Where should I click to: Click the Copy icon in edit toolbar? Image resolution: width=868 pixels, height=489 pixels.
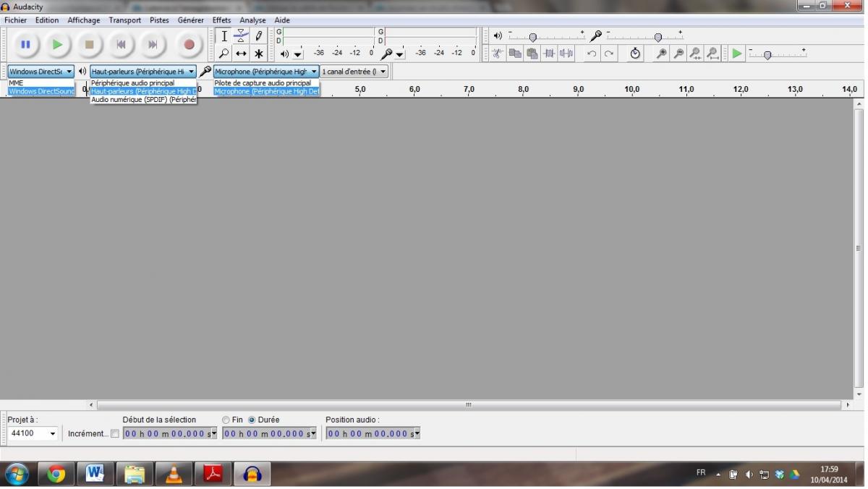[x=515, y=54]
